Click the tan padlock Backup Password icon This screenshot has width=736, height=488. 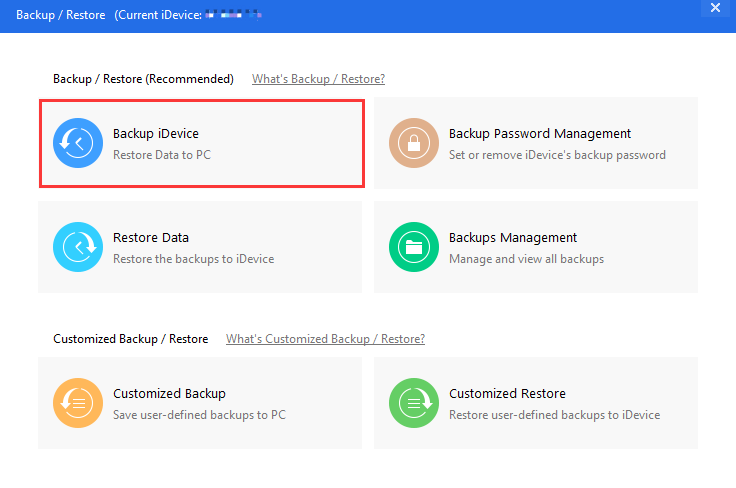[x=414, y=143]
